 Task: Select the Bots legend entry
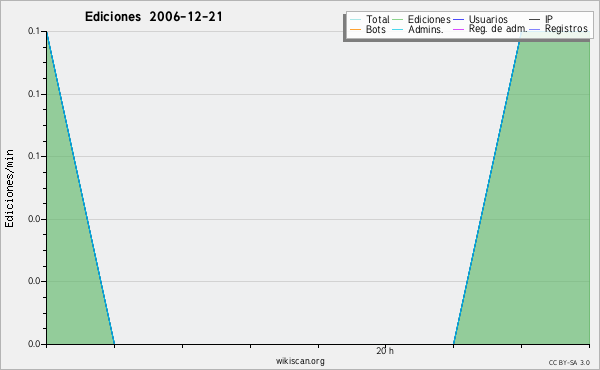[368, 29]
